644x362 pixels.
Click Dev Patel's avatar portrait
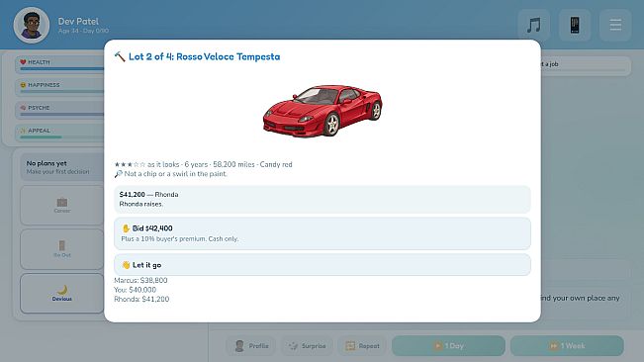[32, 25]
